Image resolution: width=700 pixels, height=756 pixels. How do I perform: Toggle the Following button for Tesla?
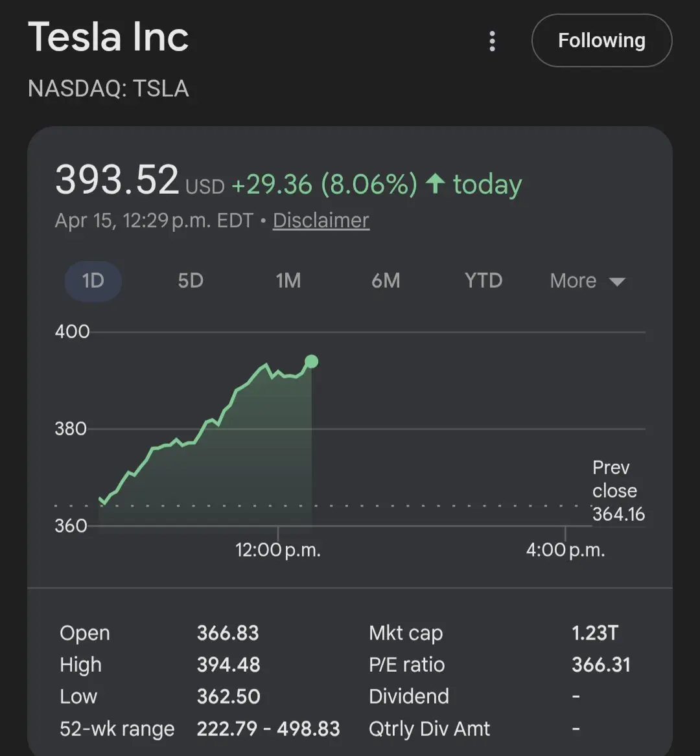(601, 41)
